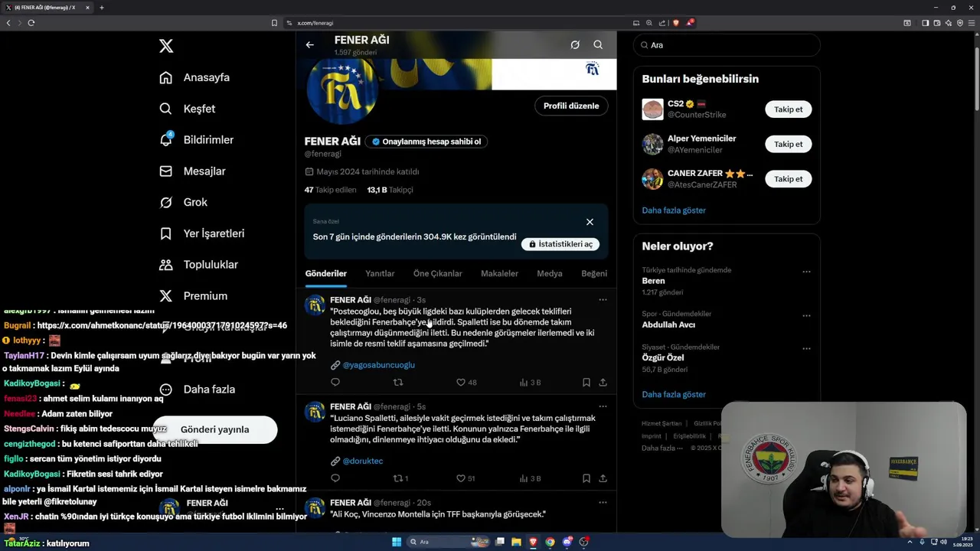Like the Spalletti post with 51 likes

(x=466, y=478)
